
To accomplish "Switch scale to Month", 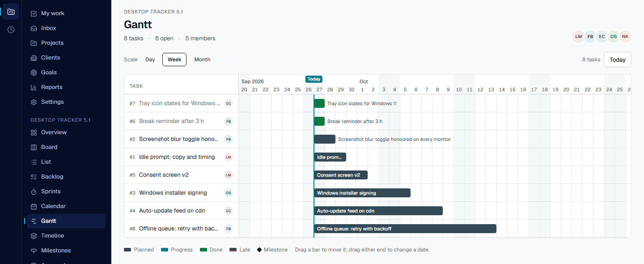I will (202, 60).
